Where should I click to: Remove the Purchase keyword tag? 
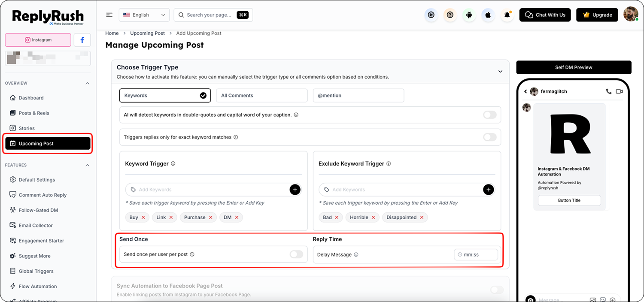click(x=211, y=217)
